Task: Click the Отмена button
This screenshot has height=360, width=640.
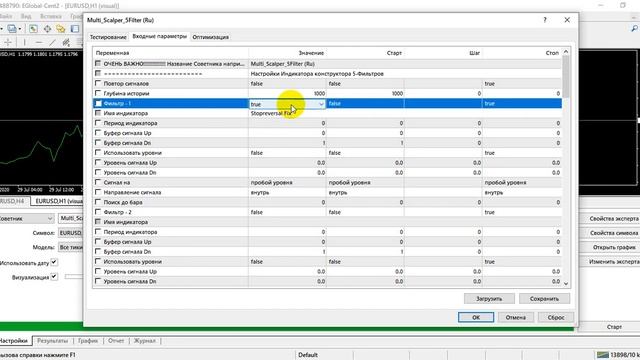Action: pos(516,317)
